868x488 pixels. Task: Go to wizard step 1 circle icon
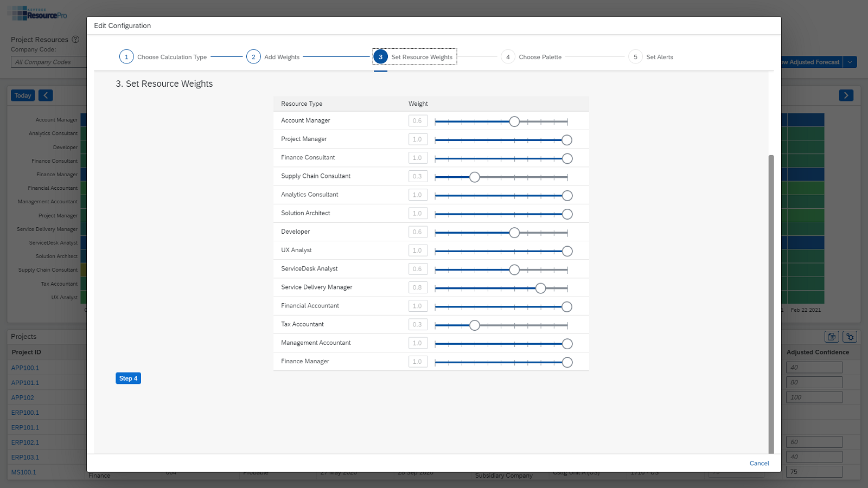click(x=126, y=57)
